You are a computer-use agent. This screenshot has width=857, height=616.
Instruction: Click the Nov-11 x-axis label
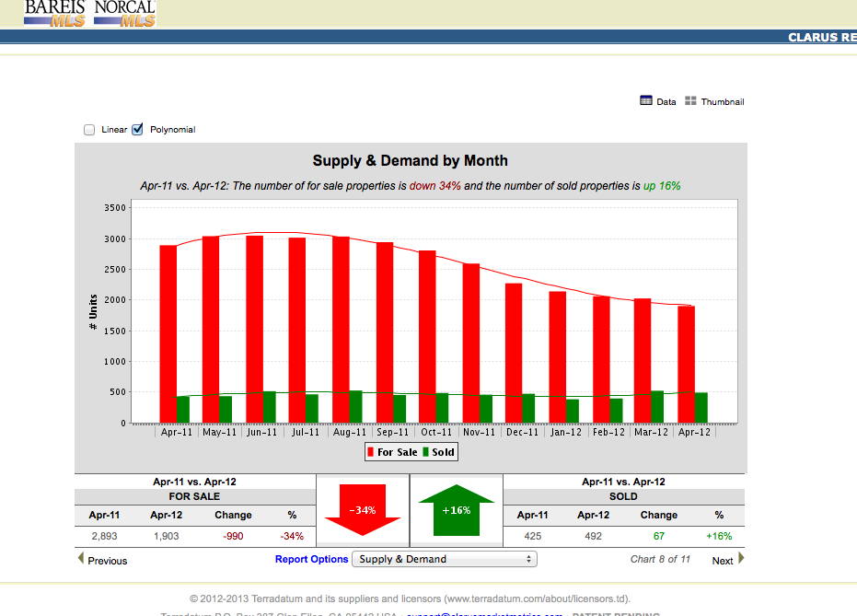[x=479, y=432]
